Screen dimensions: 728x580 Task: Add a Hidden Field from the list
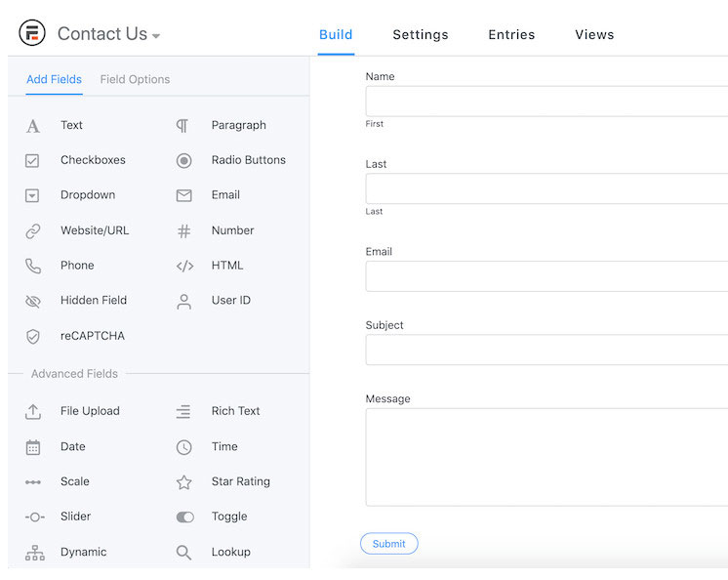click(93, 301)
